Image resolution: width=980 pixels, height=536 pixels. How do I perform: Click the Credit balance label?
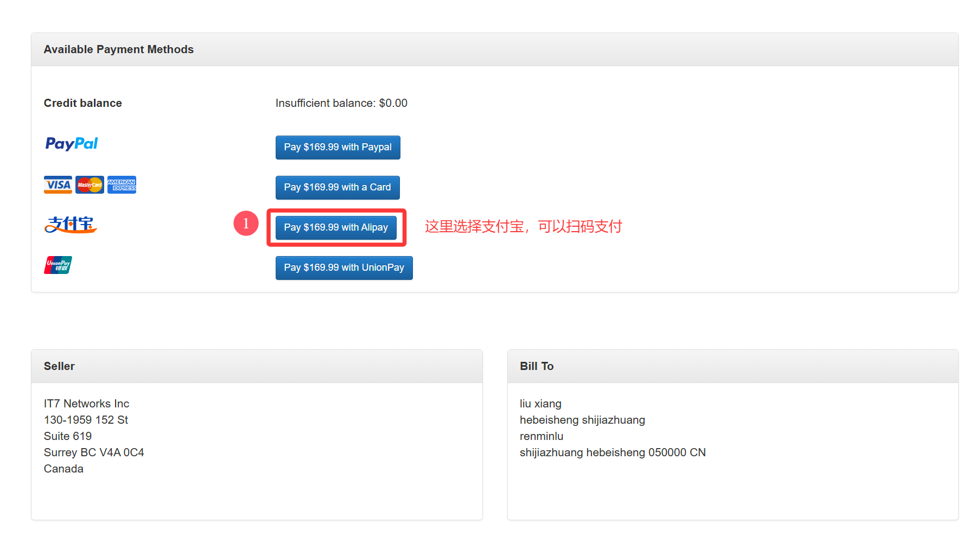pyautogui.click(x=82, y=103)
